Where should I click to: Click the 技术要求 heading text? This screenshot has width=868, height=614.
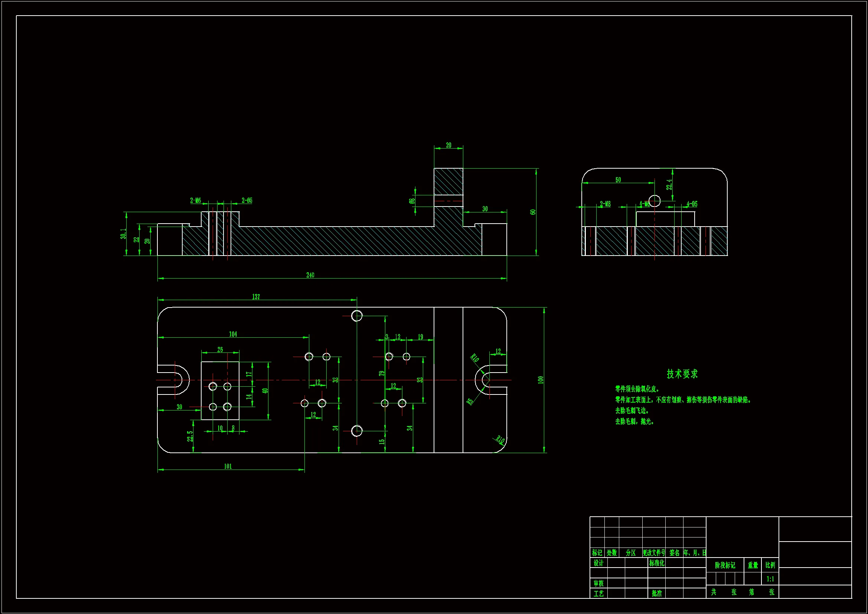tap(682, 374)
